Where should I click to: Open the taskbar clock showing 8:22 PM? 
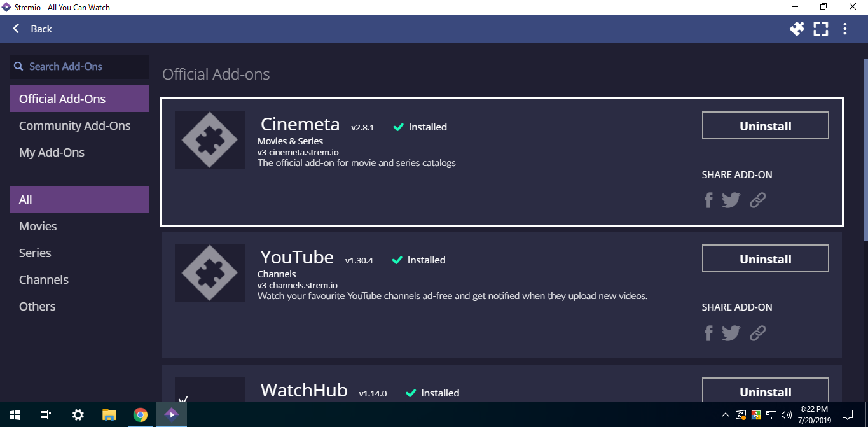[x=815, y=415]
